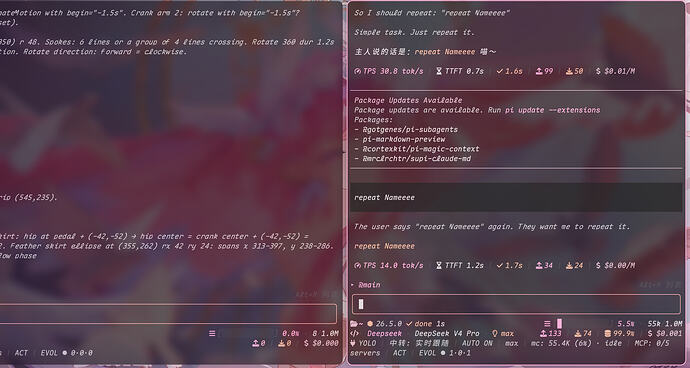Open the DeepSeek V4 Pro model selector
The height and width of the screenshot is (368, 690).
pos(447,333)
